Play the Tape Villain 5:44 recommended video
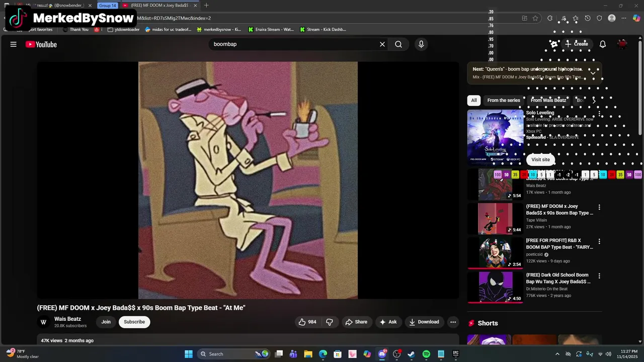 point(495,219)
